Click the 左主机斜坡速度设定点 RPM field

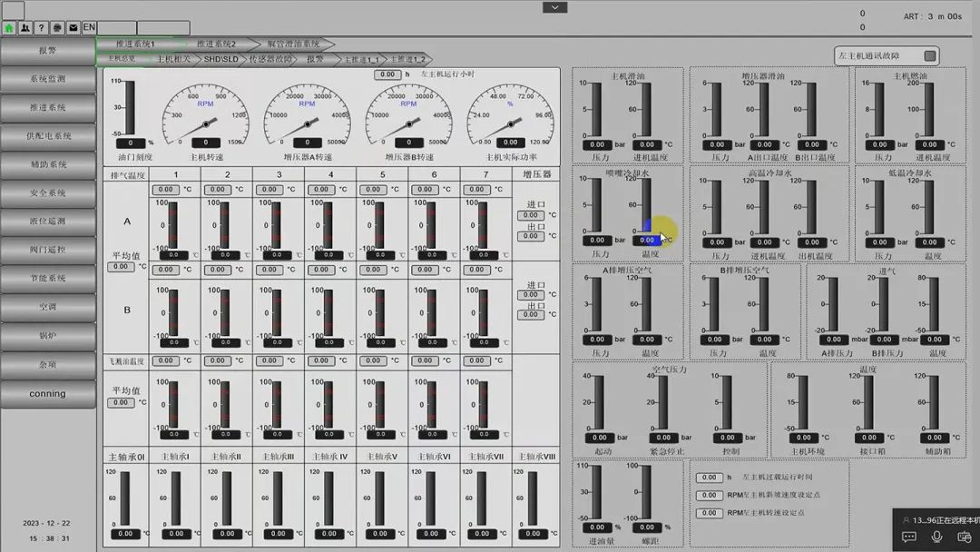click(x=709, y=495)
